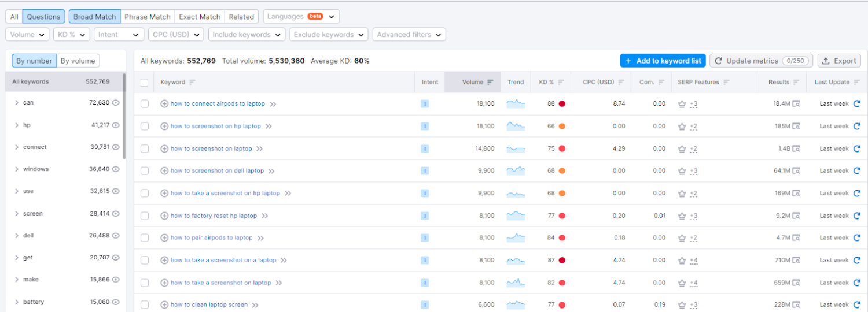The height and width of the screenshot is (312, 868).
Task: Open the SERP features icon for 'how to clean laptop screen'
Action: [682, 305]
